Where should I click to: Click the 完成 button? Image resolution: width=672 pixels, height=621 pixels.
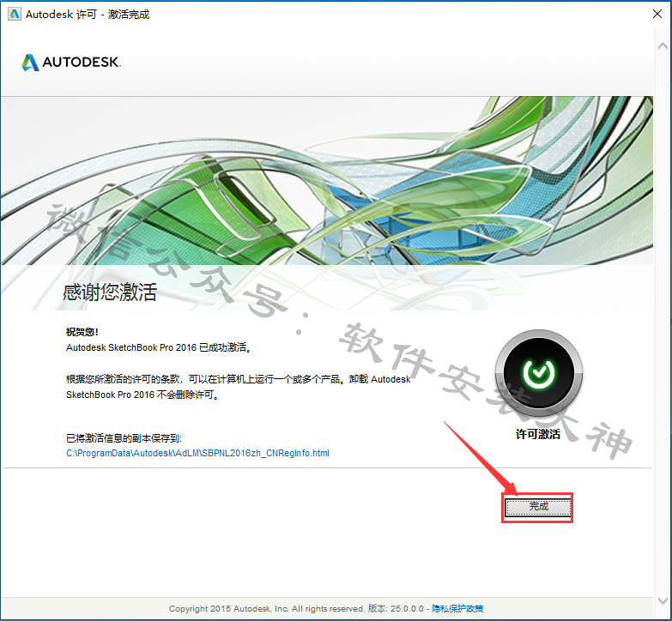click(537, 507)
